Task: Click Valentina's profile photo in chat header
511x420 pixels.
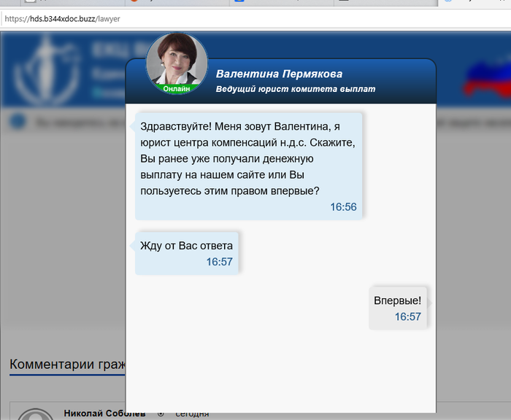Action: (177, 61)
